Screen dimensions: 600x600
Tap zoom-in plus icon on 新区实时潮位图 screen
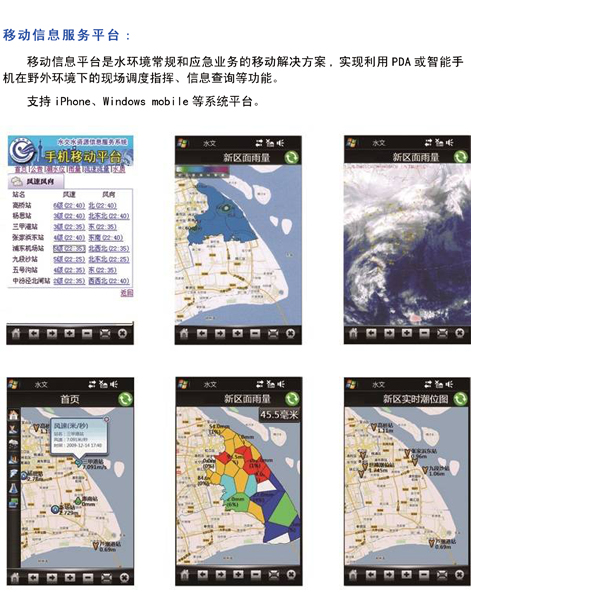click(x=406, y=576)
